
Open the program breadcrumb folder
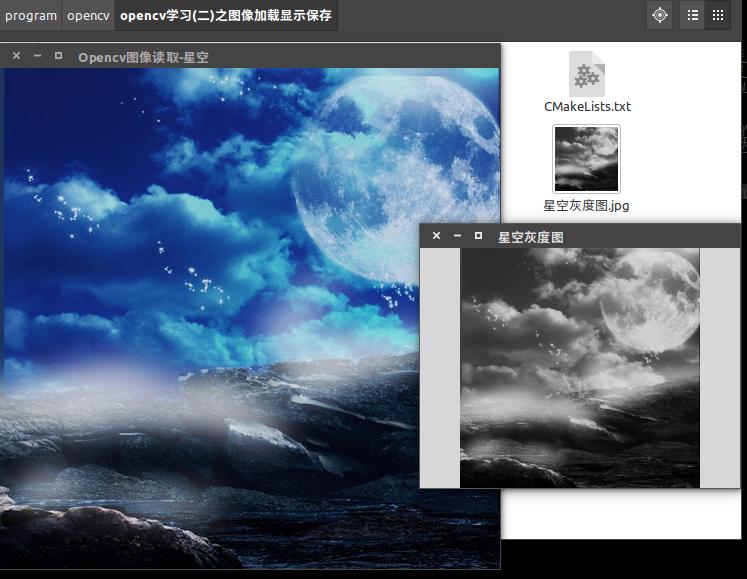tap(30, 16)
